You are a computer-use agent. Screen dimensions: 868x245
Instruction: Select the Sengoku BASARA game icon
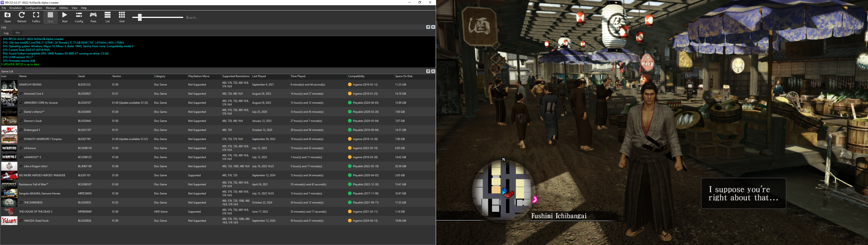[x=9, y=194]
